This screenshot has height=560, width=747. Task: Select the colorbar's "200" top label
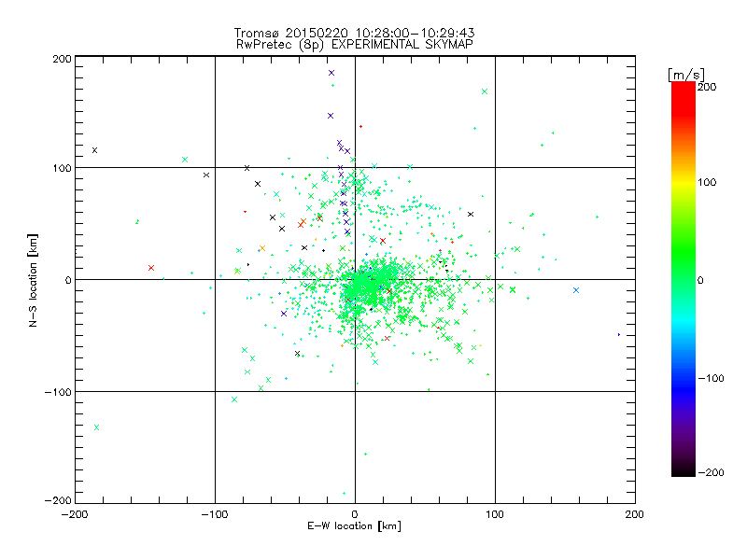pyautogui.click(x=707, y=87)
